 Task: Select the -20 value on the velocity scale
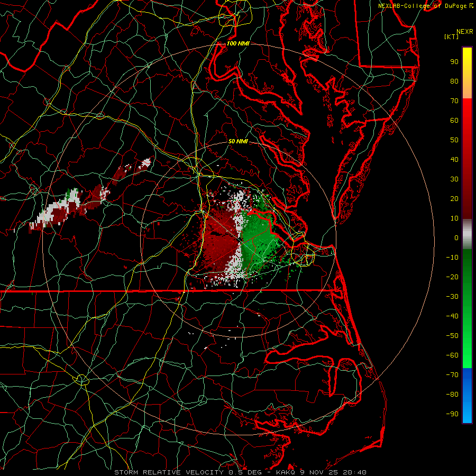[452, 277]
